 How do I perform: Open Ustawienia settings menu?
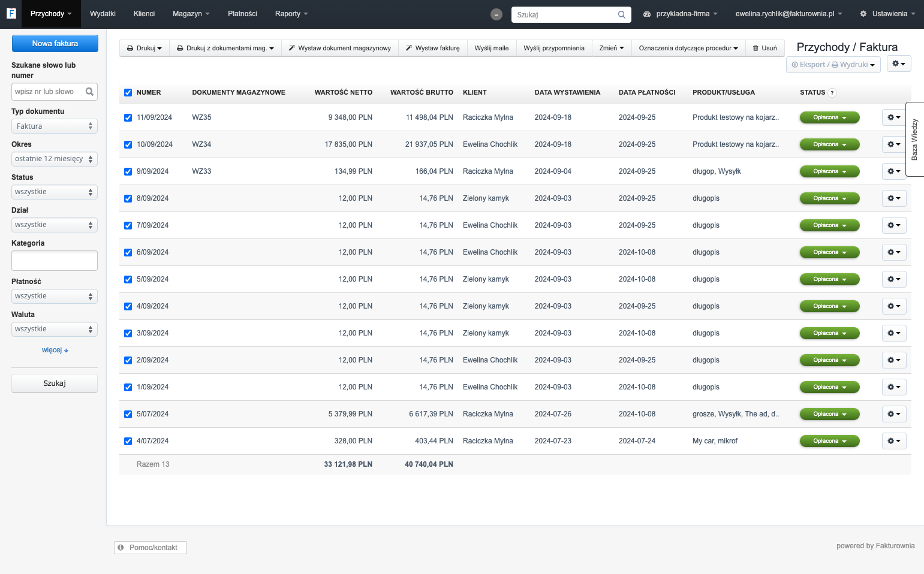pos(887,14)
